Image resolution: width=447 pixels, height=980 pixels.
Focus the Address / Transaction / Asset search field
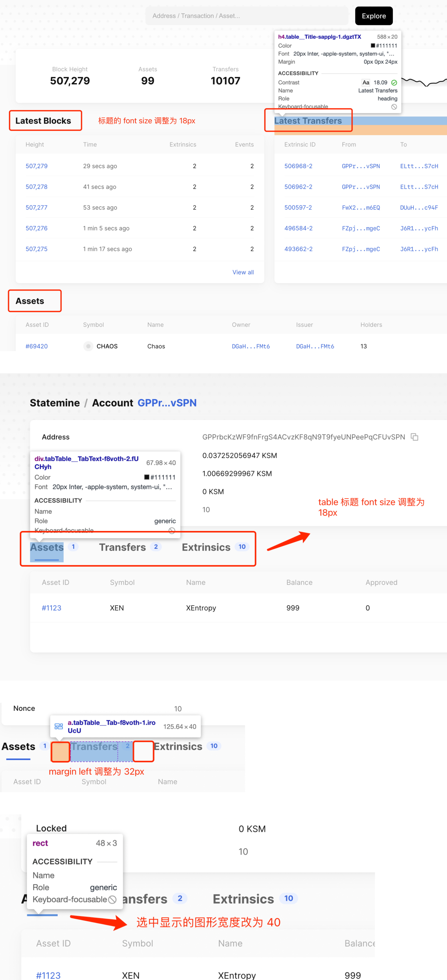[x=247, y=16]
